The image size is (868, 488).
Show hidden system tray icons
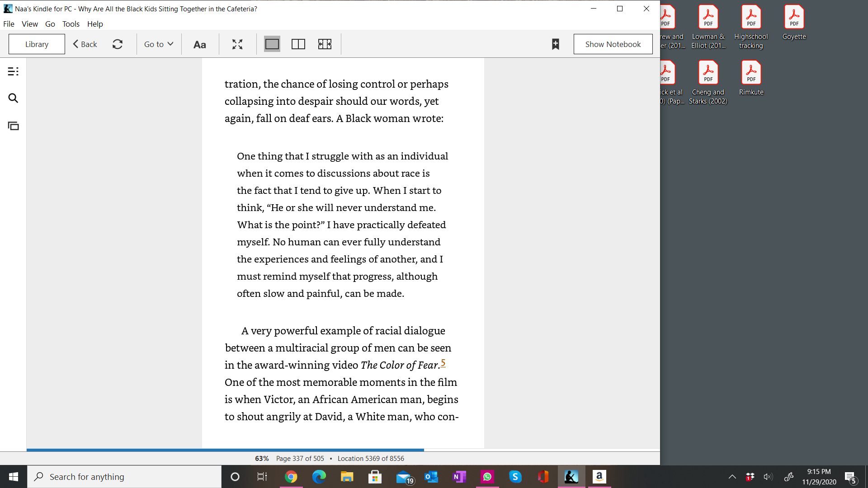[x=732, y=477]
